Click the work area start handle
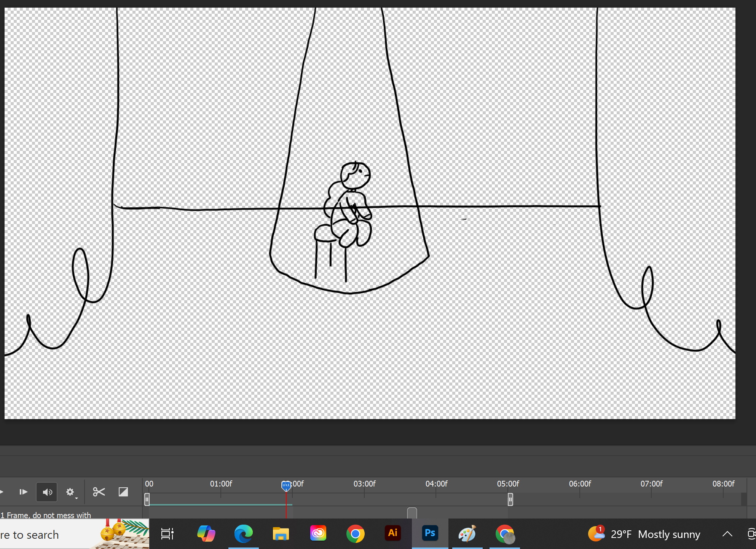The image size is (756, 549). (x=147, y=499)
